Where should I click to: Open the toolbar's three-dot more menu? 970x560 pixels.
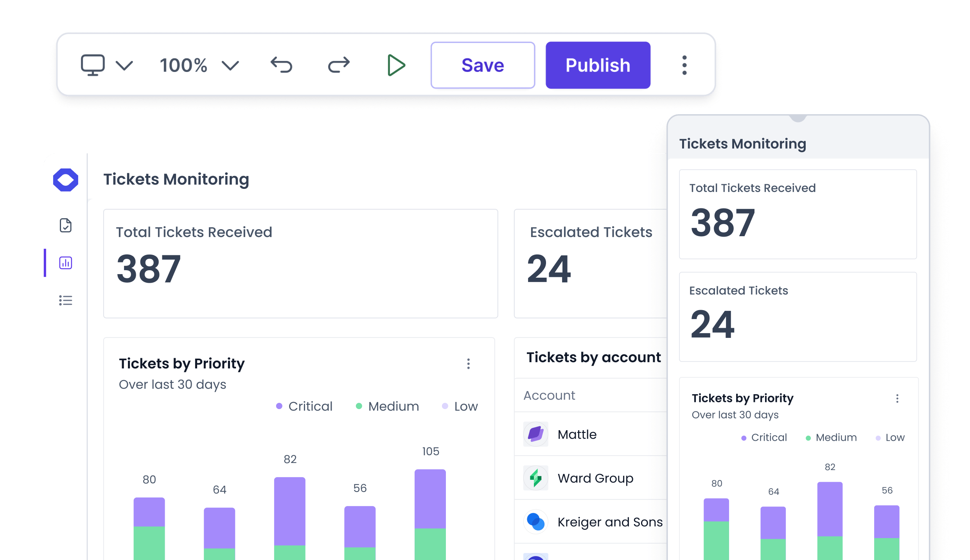click(x=684, y=65)
